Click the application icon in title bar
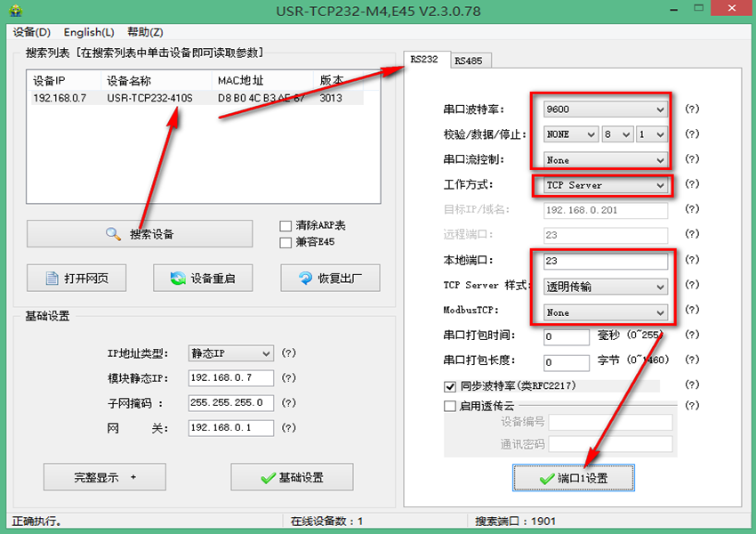 pos(12,11)
